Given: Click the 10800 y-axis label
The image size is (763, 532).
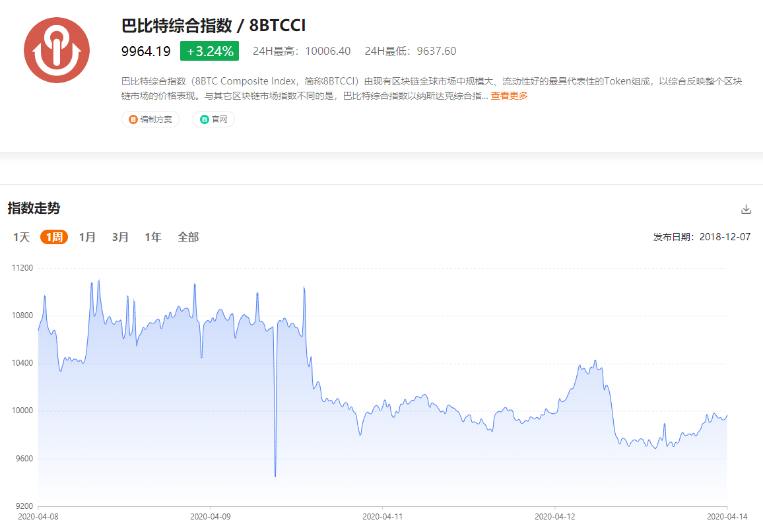Looking at the screenshot, I should tap(22, 316).
